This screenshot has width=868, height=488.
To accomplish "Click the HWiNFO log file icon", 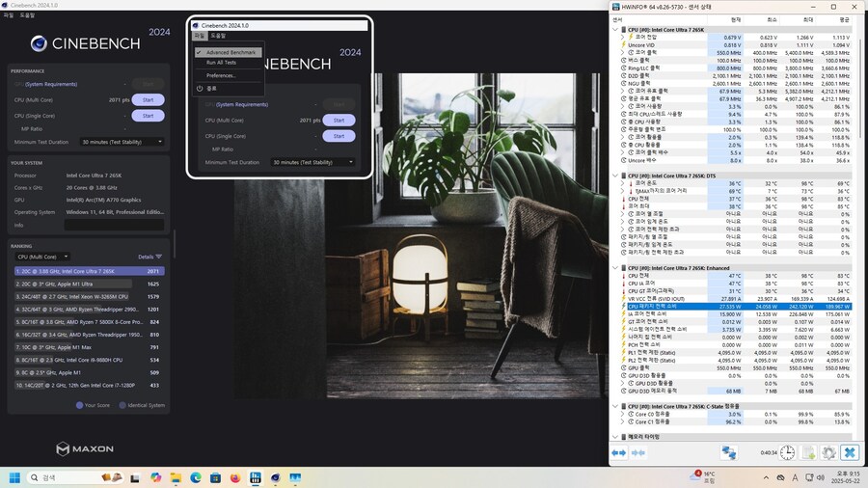I will pos(808,452).
